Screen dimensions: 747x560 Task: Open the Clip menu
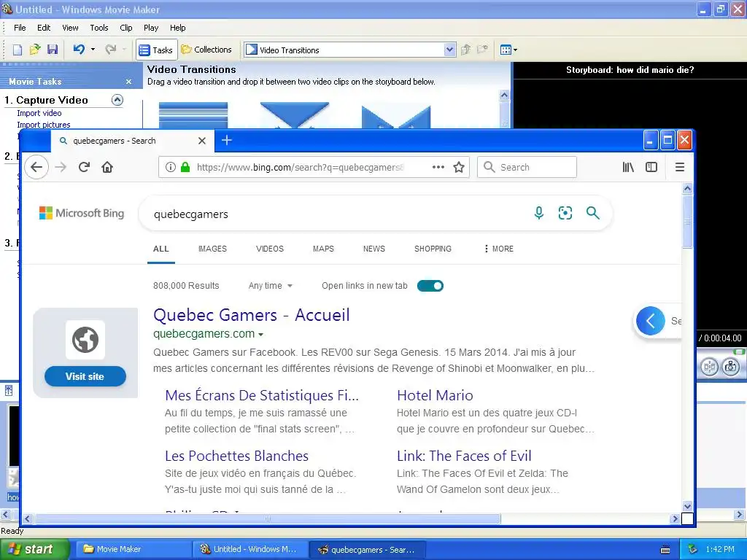click(x=126, y=28)
